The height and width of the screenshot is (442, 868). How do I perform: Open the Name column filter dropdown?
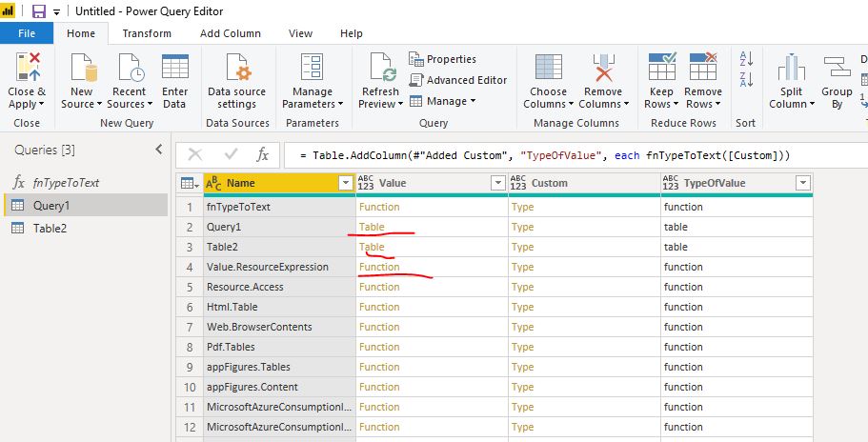pyautogui.click(x=345, y=183)
